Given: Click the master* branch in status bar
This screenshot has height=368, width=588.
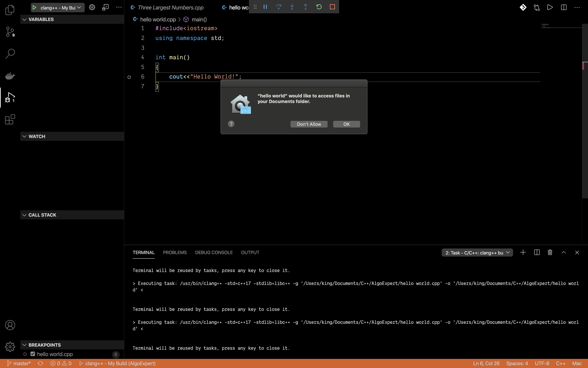Looking at the screenshot, I should click(19, 363).
